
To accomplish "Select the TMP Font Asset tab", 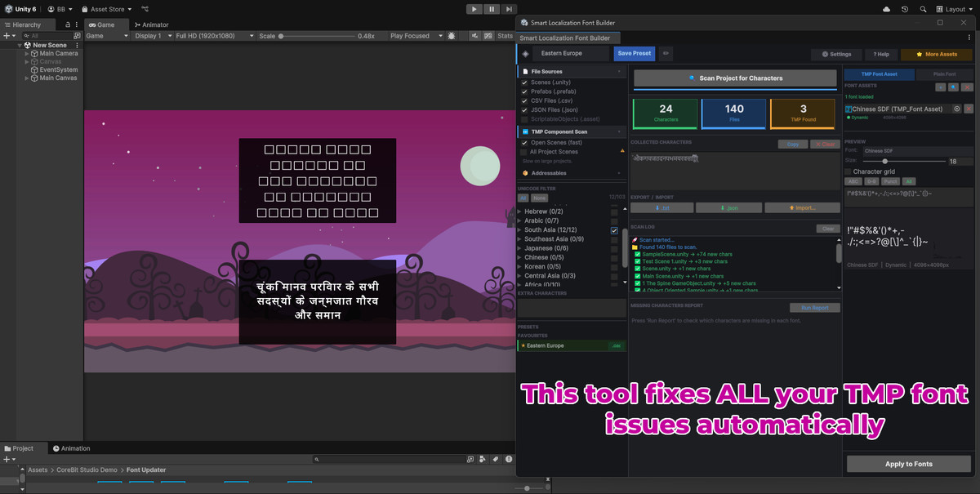I will [x=879, y=74].
